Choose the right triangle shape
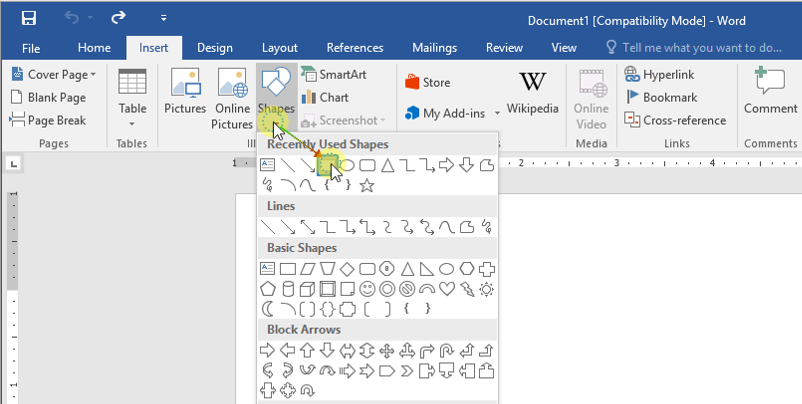Viewport: 802px width, 404px height. point(427,268)
